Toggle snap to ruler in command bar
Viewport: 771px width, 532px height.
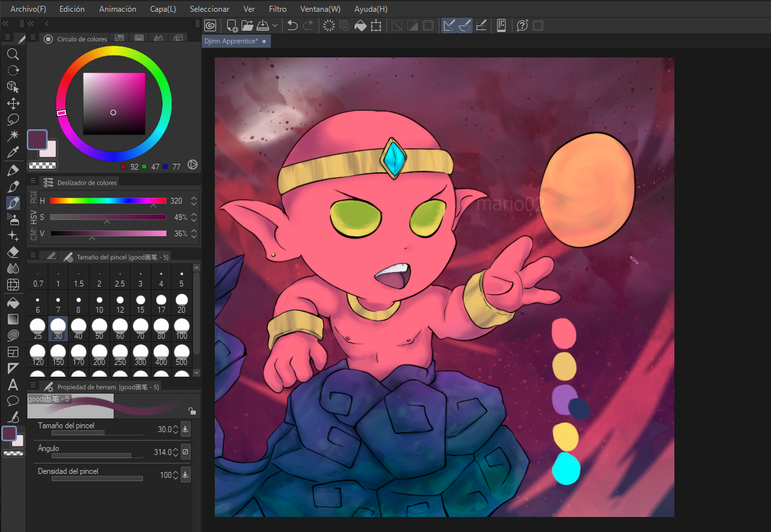tap(448, 25)
